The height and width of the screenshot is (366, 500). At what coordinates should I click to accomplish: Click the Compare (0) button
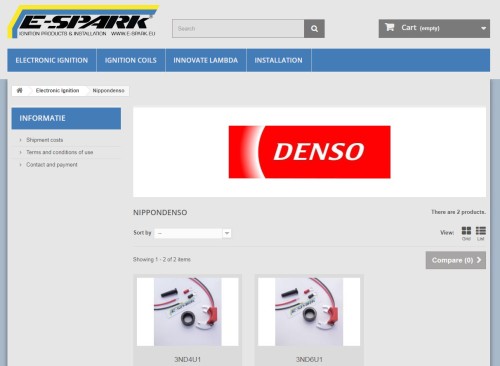click(456, 260)
